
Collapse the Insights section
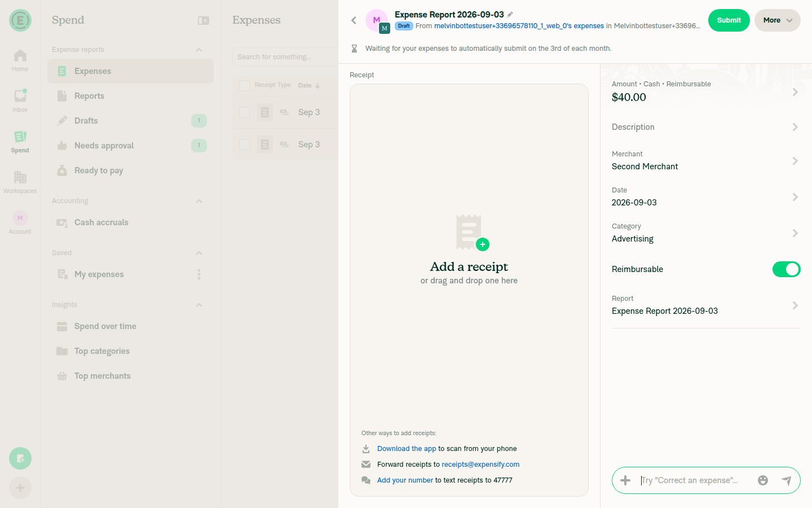(199, 305)
